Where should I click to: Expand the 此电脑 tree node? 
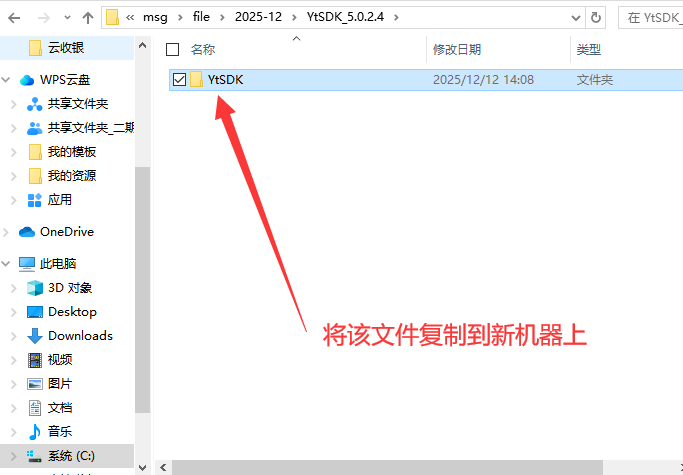coord(8,264)
